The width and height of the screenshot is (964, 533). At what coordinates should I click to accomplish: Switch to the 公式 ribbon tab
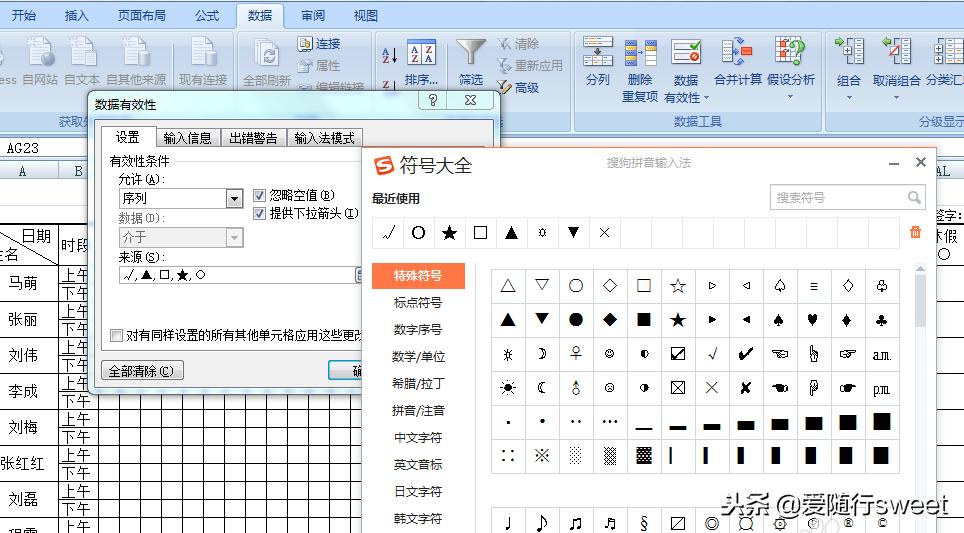tap(207, 16)
